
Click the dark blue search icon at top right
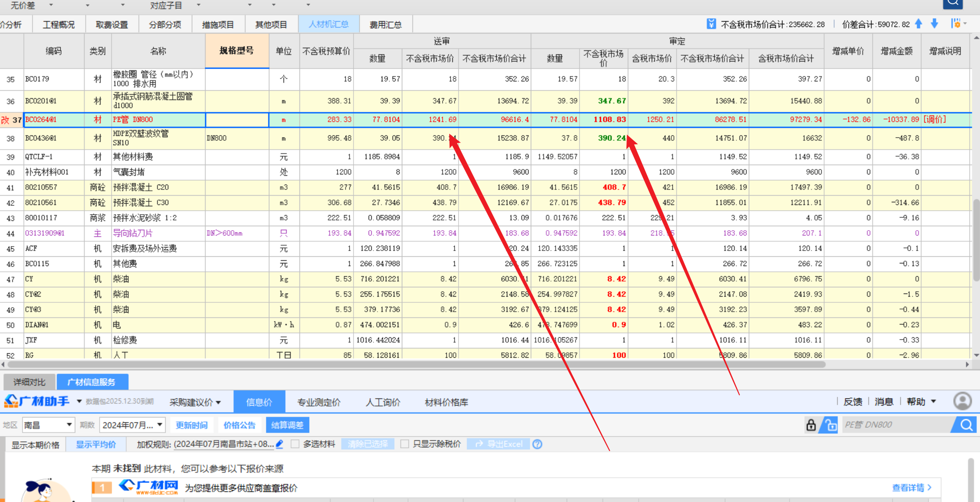tap(953, 4)
